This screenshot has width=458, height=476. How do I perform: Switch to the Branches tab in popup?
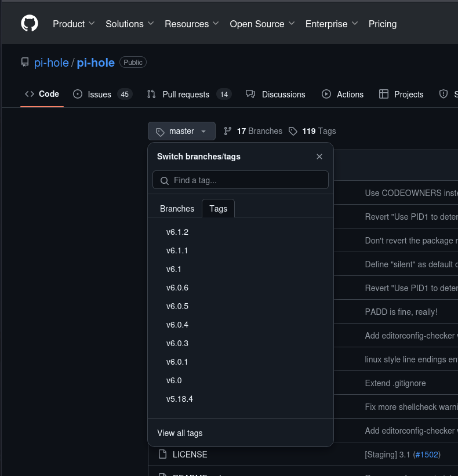click(177, 209)
